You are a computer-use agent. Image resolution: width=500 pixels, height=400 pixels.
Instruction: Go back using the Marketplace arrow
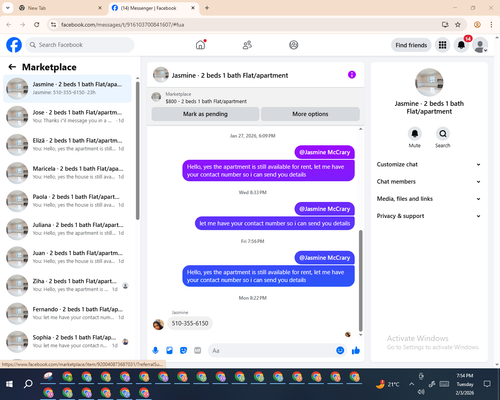click(x=12, y=67)
